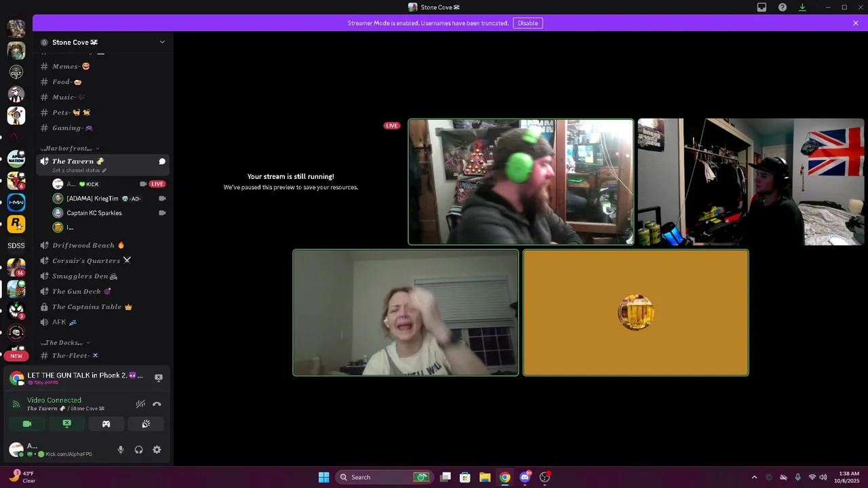Viewport: 868px width, 488px height.
Task: Open User Settings gear icon
Action: pos(157,449)
